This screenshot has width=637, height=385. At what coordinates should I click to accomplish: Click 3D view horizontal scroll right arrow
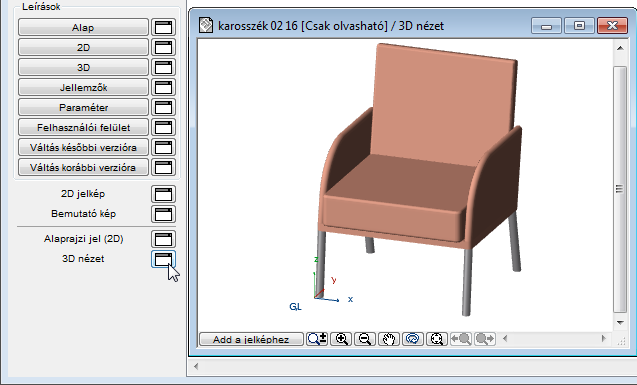point(603,339)
